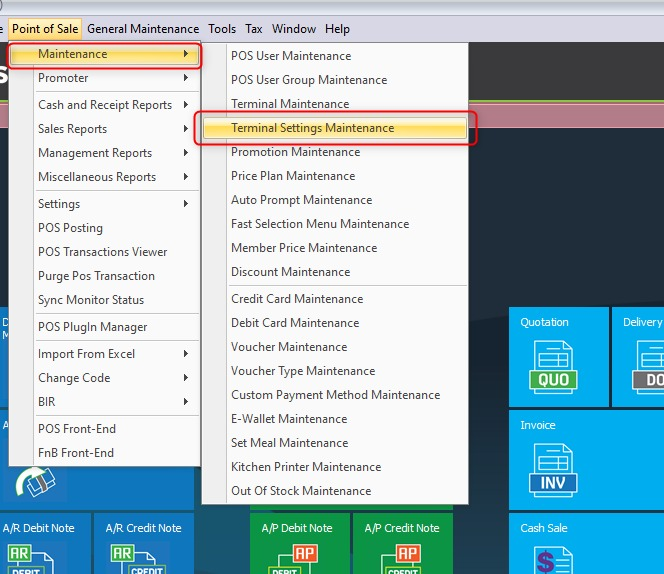Select Kitchen Printer Maintenance option
This screenshot has width=664, height=574.
coord(306,467)
